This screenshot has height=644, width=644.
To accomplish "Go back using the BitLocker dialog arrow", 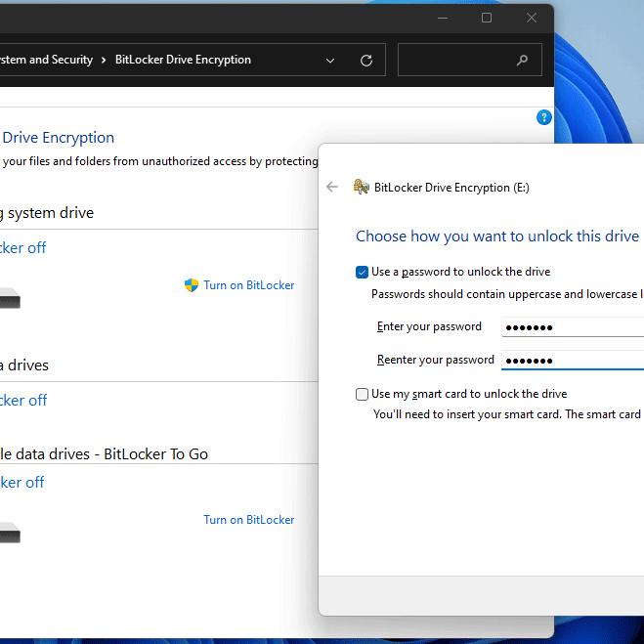I will (x=332, y=187).
